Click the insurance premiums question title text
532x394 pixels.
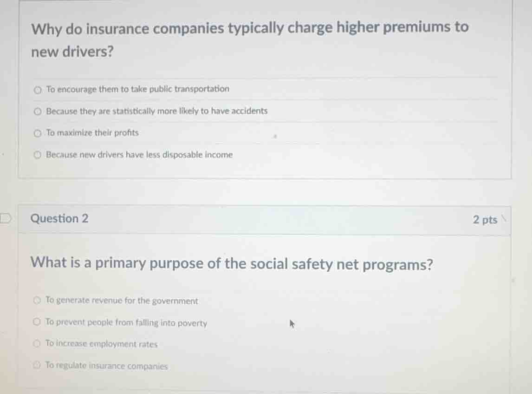(x=249, y=39)
